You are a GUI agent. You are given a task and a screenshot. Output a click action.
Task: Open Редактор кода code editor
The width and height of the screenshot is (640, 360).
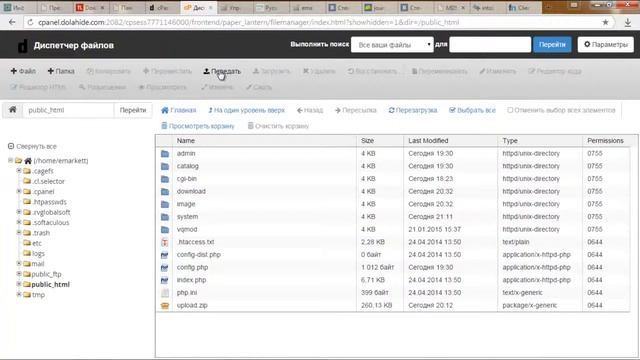click(x=555, y=71)
